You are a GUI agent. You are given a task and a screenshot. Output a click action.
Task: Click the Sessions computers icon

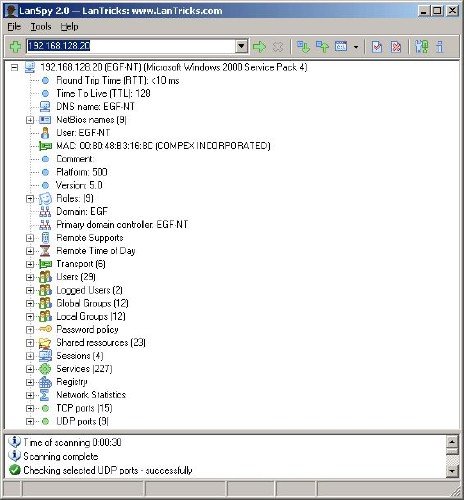(x=45, y=356)
